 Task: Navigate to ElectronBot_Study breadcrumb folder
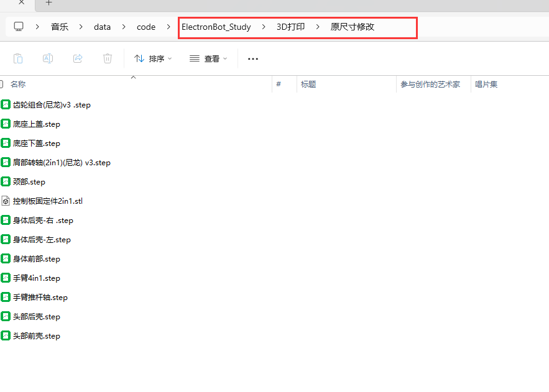216,27
